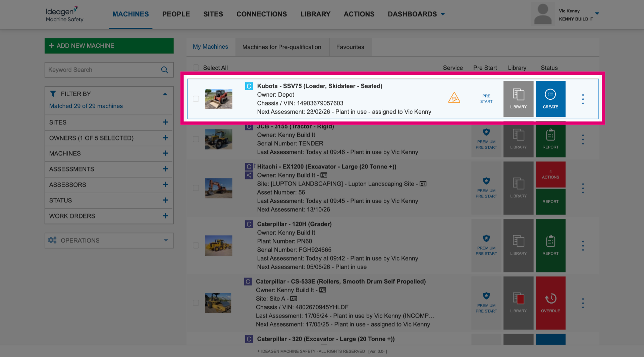
Task: Click the card icon beside Site A
Action: [x=293, y=299]
